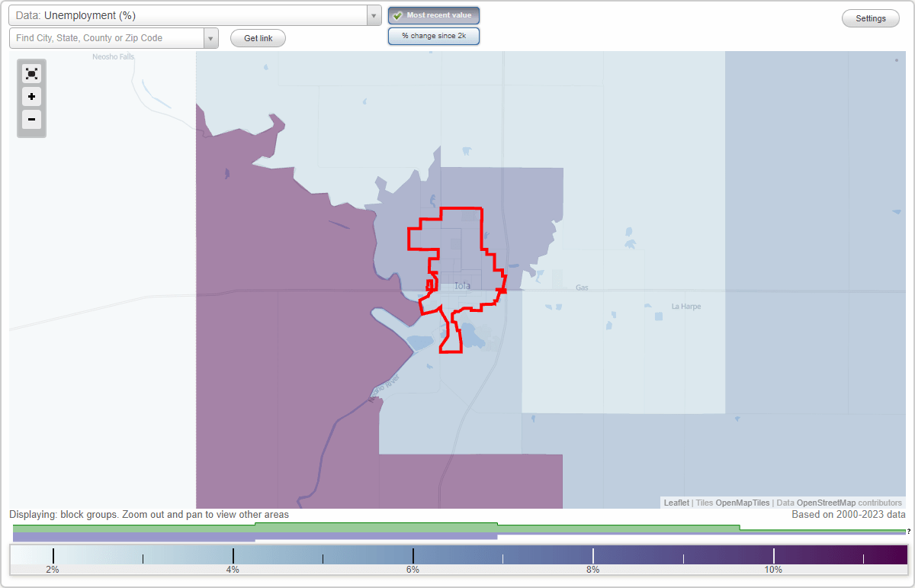
Task: Follow the Leaflet attribution link
Action: (x=676, y=503)
